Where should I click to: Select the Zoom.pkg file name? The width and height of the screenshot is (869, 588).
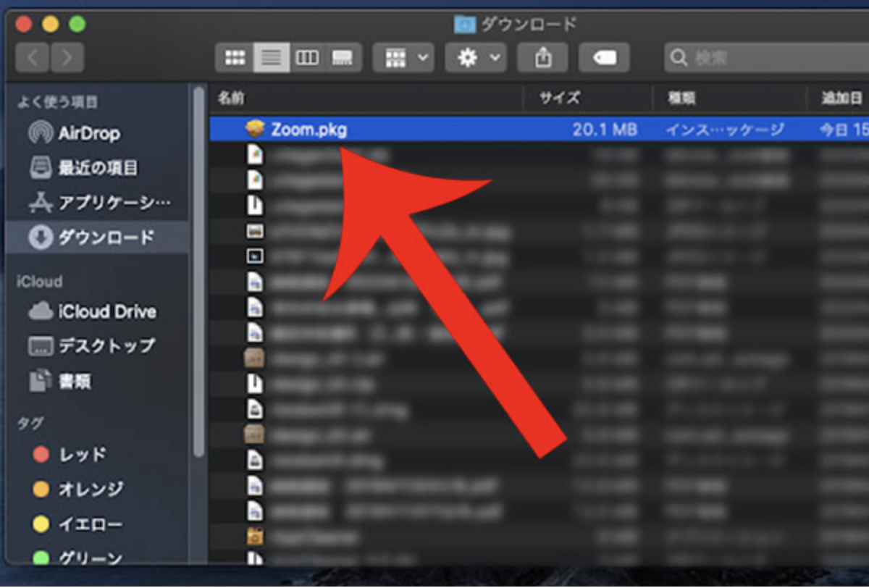308,130
